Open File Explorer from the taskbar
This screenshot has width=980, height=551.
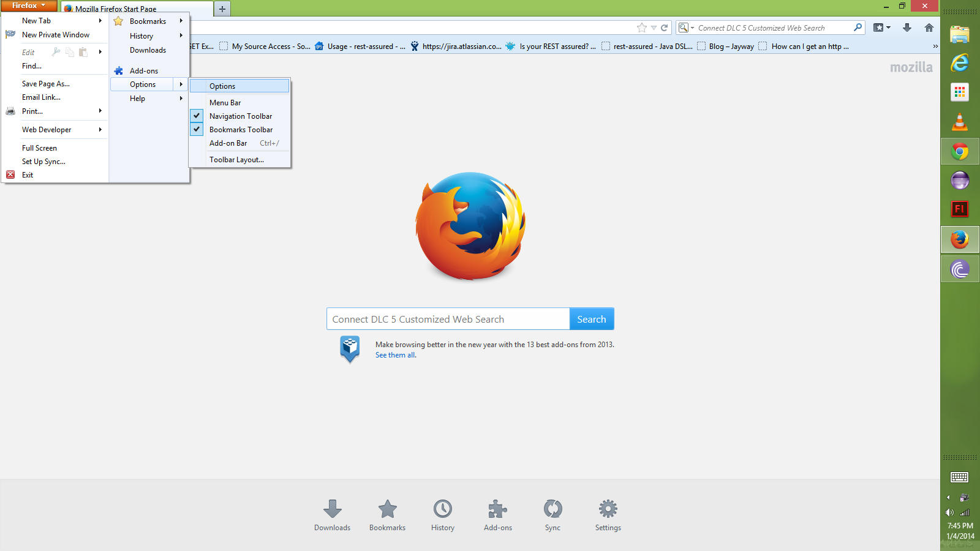click(960, 34)
